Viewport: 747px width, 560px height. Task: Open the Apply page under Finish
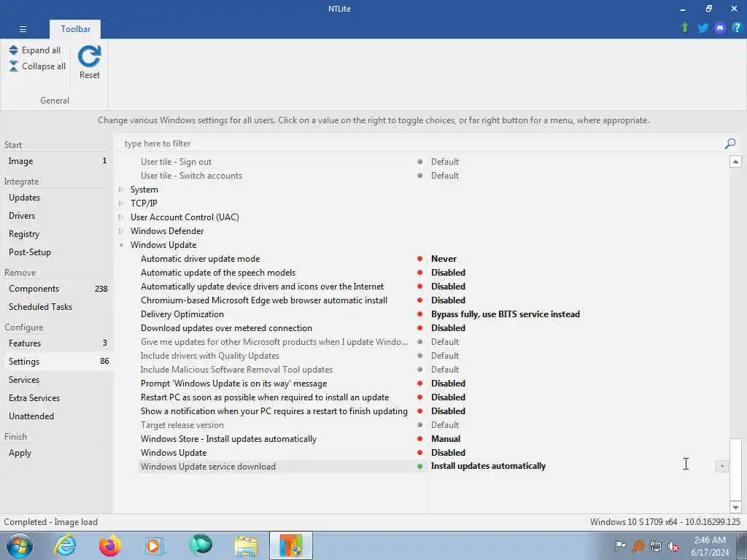tap(57, 452)
